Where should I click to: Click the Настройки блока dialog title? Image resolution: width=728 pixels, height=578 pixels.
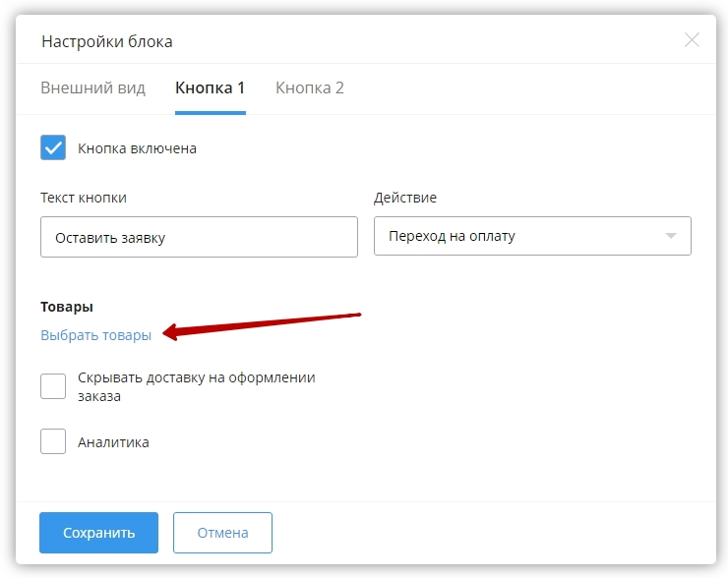point(106,41)
